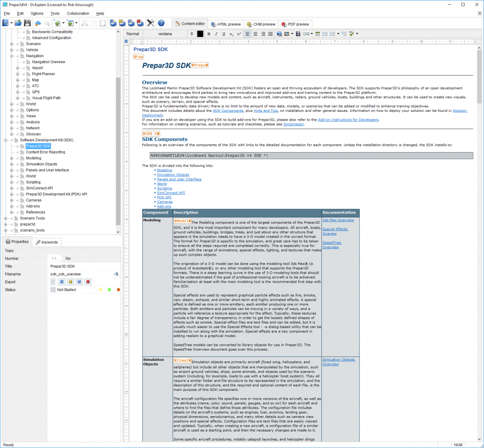Open project via the folder icon
The width and height of the screenshot is (484, 448).
tap(18, 23)
